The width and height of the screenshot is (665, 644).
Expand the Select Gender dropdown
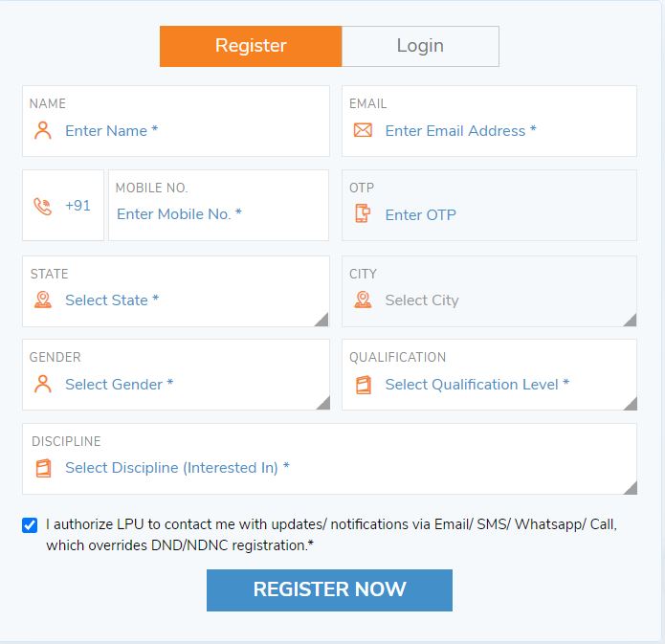[x=175, y=385]
